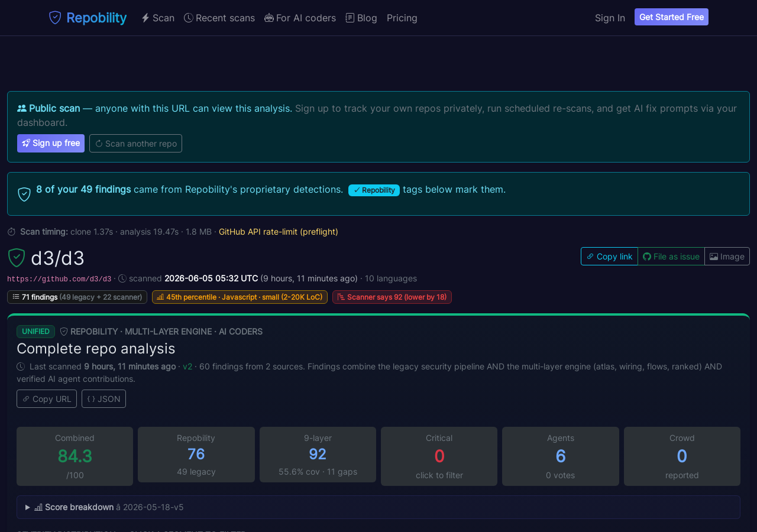
Task: Click the chart icon in percentile badge
Action: coord(160,297)
